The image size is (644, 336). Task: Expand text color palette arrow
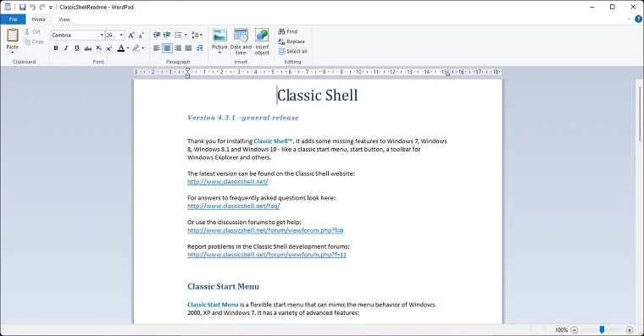128,48
